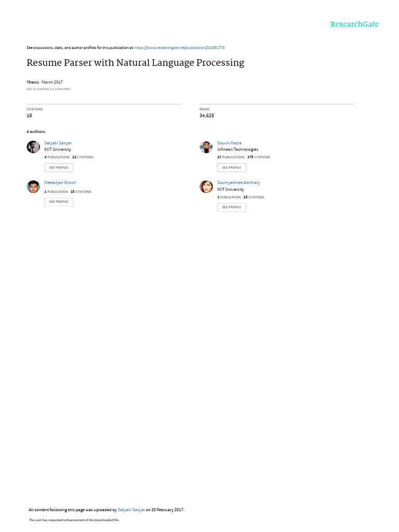This screenshot has width=399, height=532.
Task: Click the ResearchGate logo
Action: (x=354, y=24)
